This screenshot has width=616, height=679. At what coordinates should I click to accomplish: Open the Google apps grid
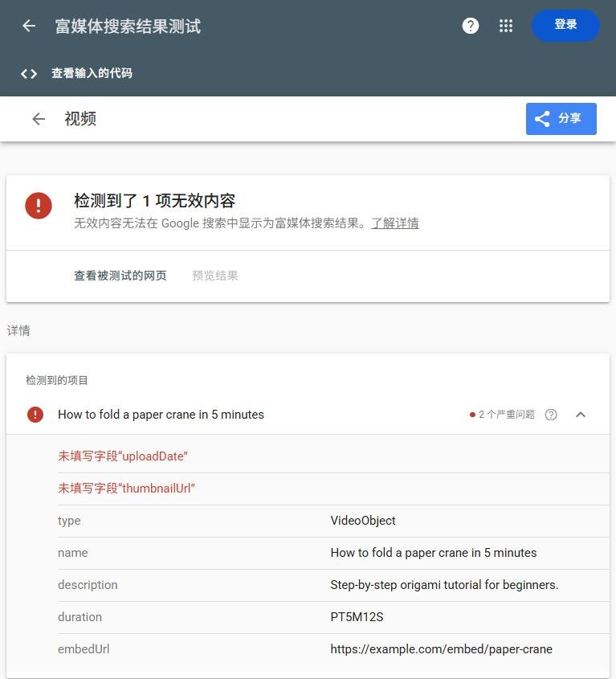(x=506, y=26)
